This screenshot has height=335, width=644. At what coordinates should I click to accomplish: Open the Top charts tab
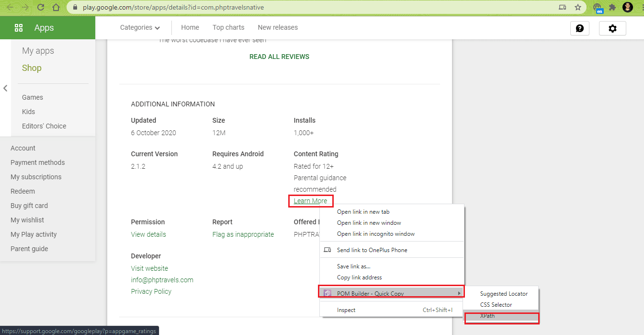(228, 27)
